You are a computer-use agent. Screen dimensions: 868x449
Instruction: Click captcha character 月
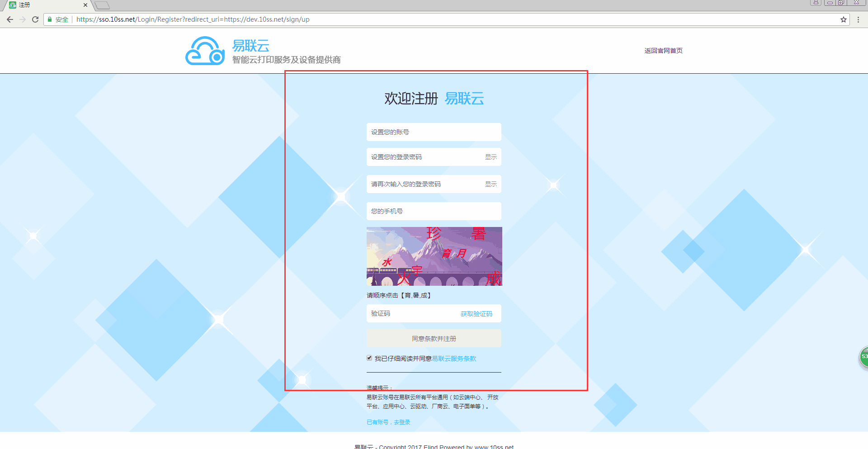tap(461, 253)
